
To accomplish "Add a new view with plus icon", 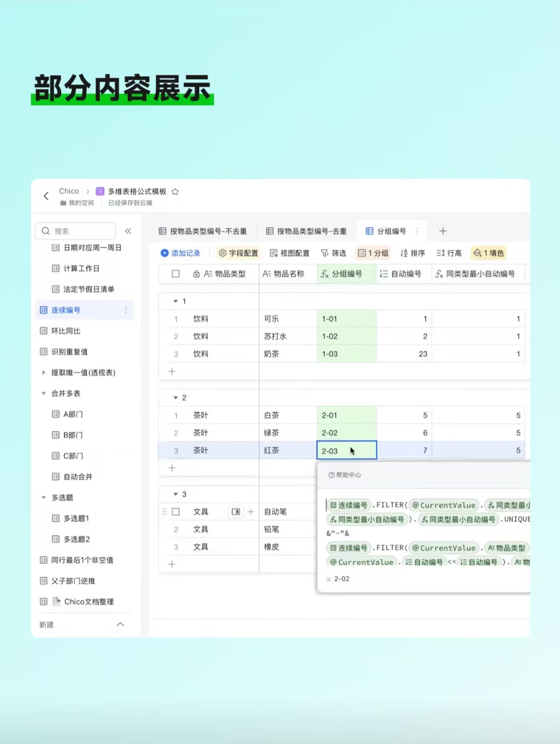I will pos(443,231).
